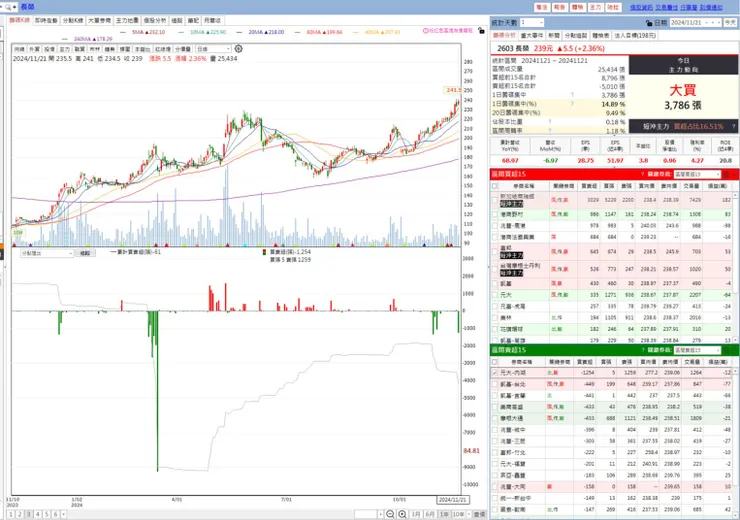Tick the header checkbox of sell table

495,362
